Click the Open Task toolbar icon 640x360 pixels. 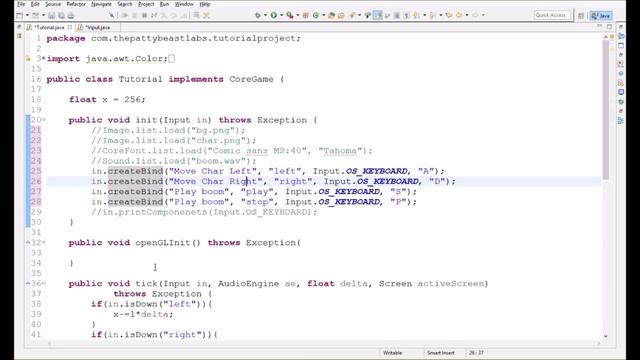pos(341,15)
